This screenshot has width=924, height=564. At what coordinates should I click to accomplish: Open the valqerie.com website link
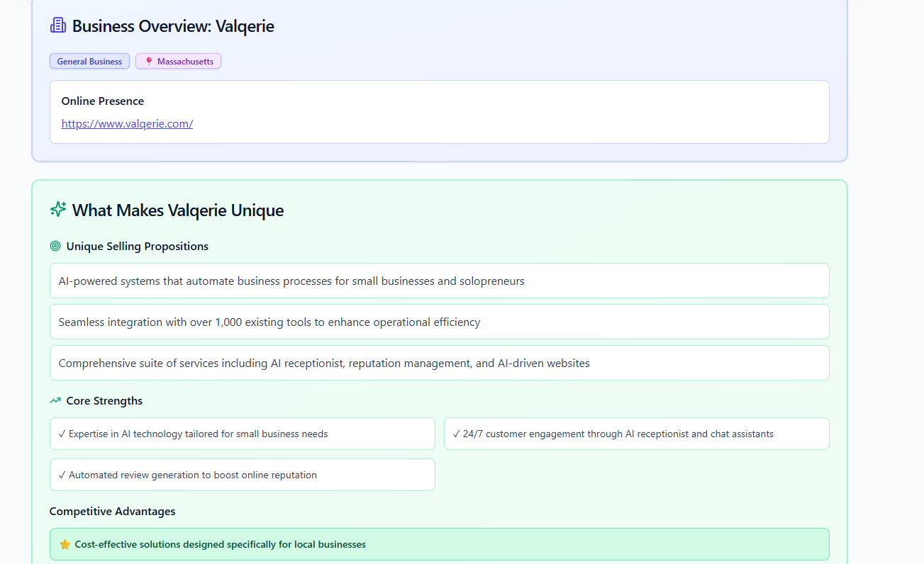(127, 123)
